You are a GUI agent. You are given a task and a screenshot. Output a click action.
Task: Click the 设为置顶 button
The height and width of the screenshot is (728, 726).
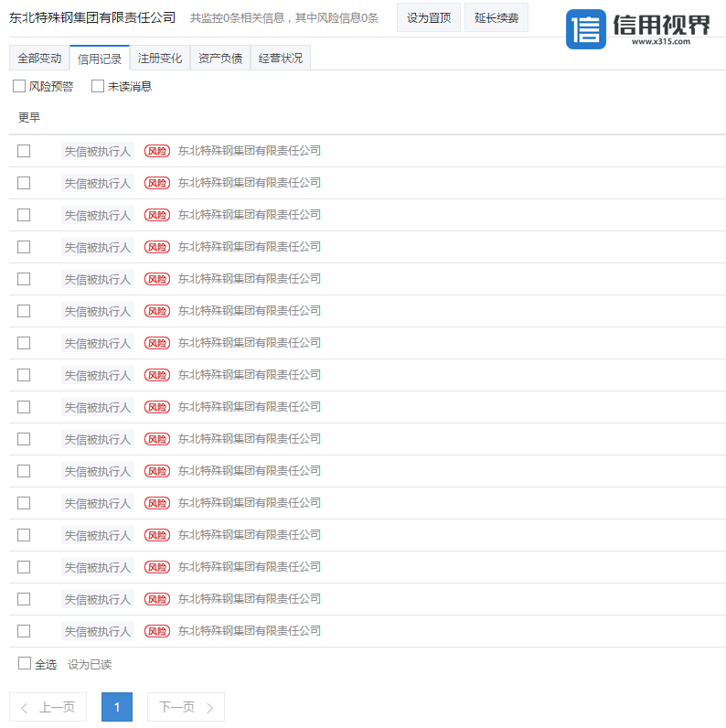[x=429, y=17]
